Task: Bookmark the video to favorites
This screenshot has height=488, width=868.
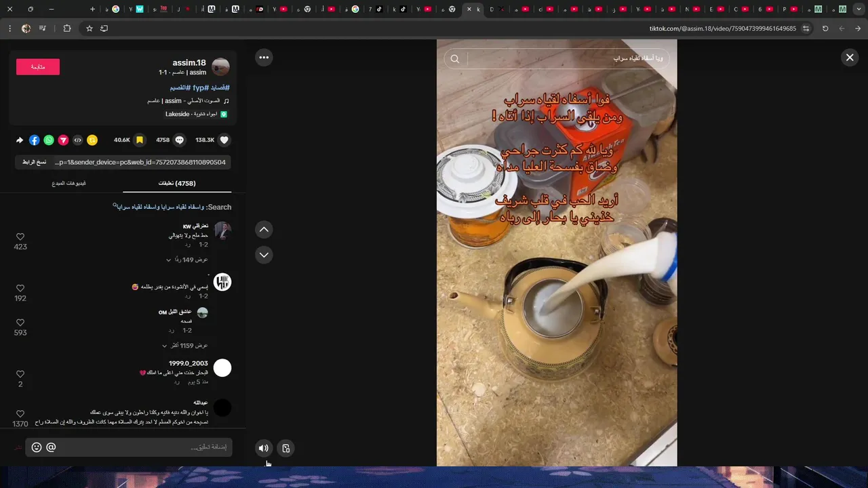Action: pyautogui.click(x=140, y=140)
